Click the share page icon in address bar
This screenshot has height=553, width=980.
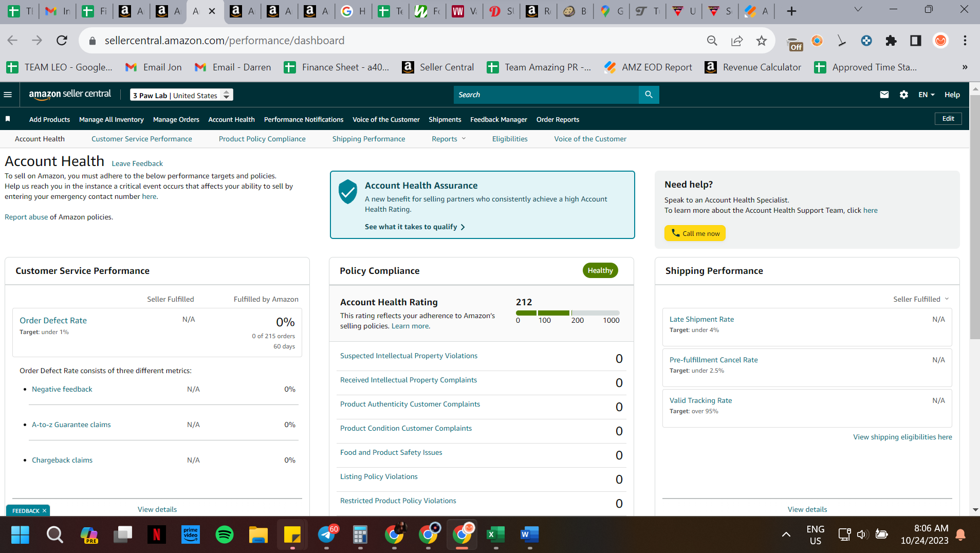(x=737, y=41)
